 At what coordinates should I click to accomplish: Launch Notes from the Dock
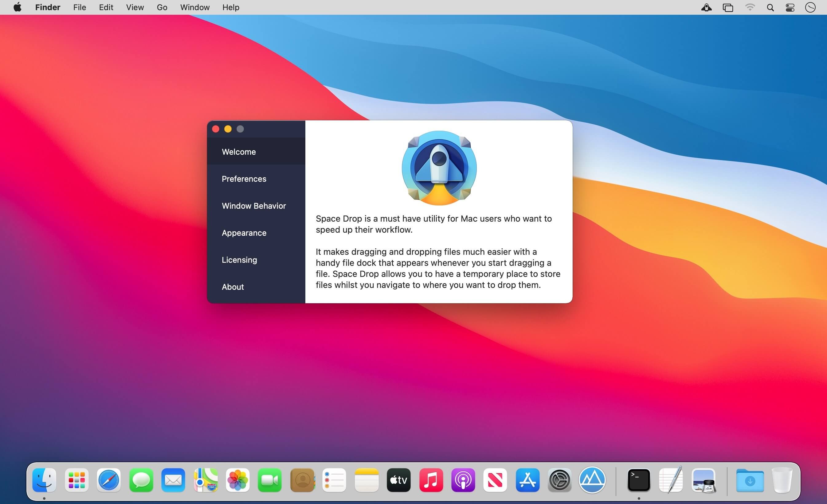click(x=366, y=480)
